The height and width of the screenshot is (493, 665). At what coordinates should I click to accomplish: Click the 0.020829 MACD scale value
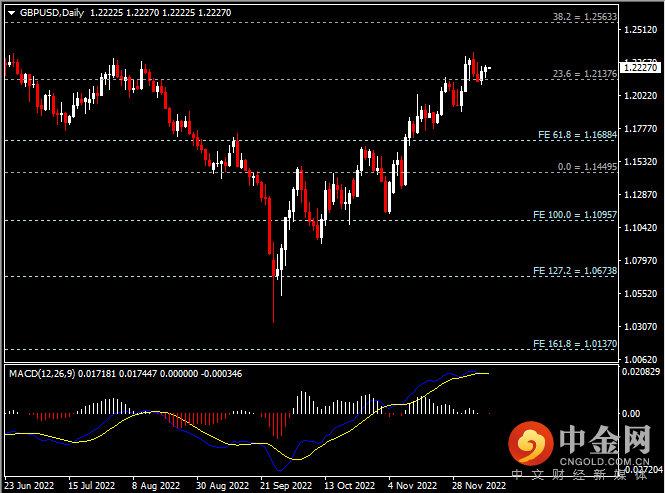tap(640, 372)
